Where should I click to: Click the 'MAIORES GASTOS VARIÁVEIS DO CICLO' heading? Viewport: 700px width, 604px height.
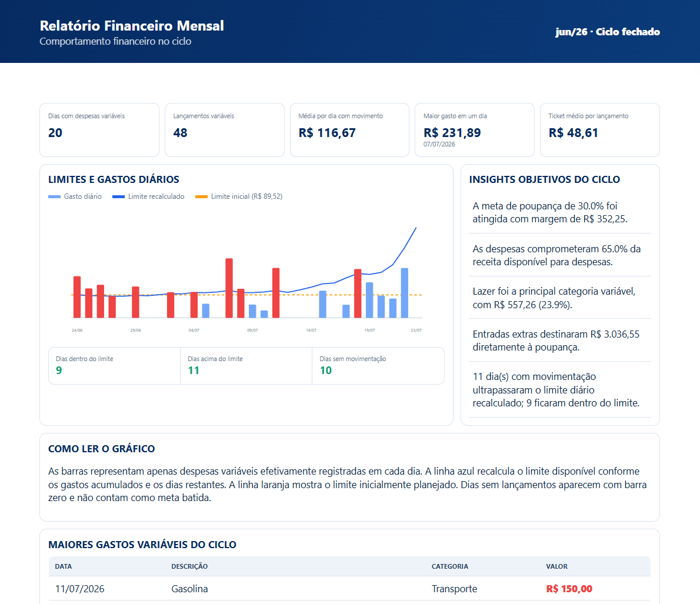click(x=142, y=545)
